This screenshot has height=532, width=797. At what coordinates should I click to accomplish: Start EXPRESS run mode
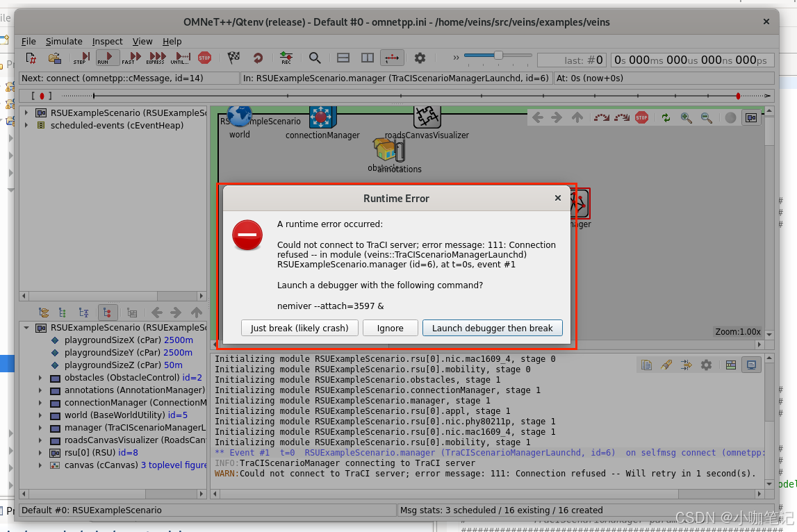156,58
